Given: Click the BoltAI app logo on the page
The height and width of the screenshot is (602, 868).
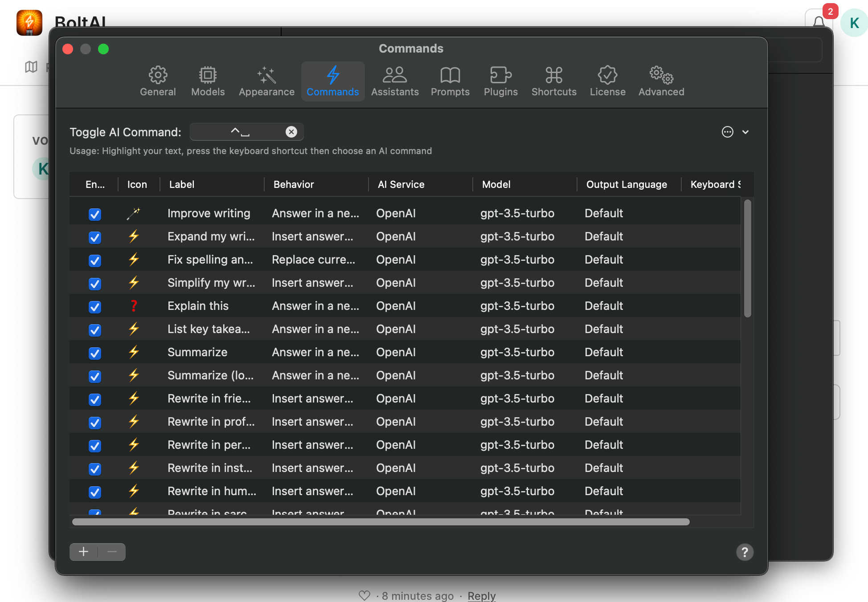Looking at the screenshot, I should [29, 23].
